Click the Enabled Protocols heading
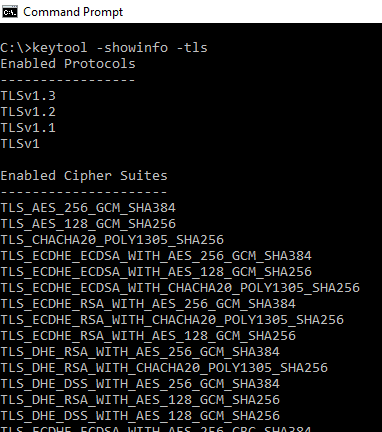This screenshot has height=432, width=382. (x=68, y=64)
